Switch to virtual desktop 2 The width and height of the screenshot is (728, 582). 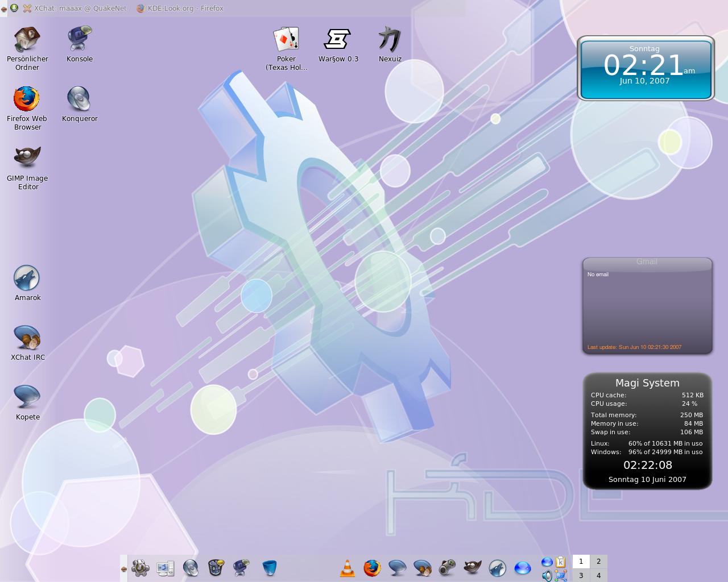point(598,562)
